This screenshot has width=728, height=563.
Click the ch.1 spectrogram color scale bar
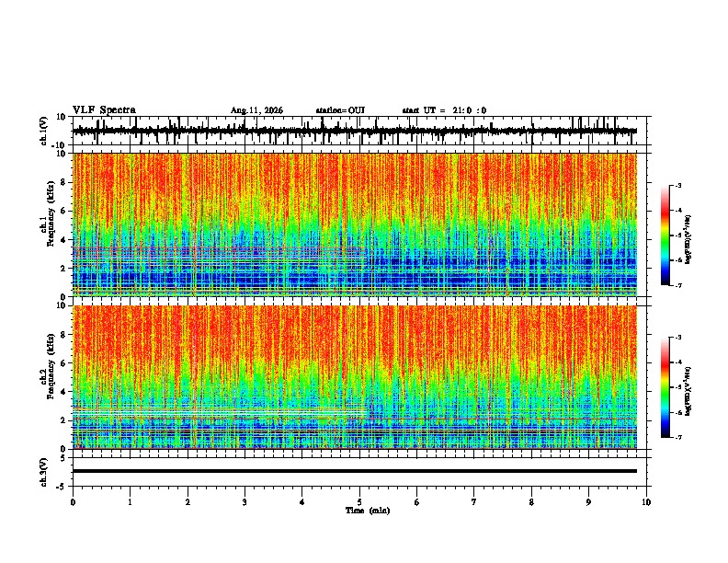pos(665,236)
